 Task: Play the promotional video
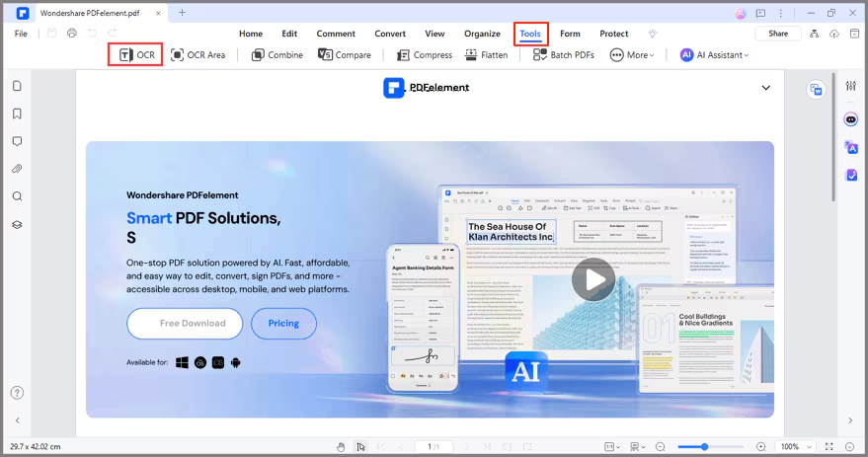(592, 279)
